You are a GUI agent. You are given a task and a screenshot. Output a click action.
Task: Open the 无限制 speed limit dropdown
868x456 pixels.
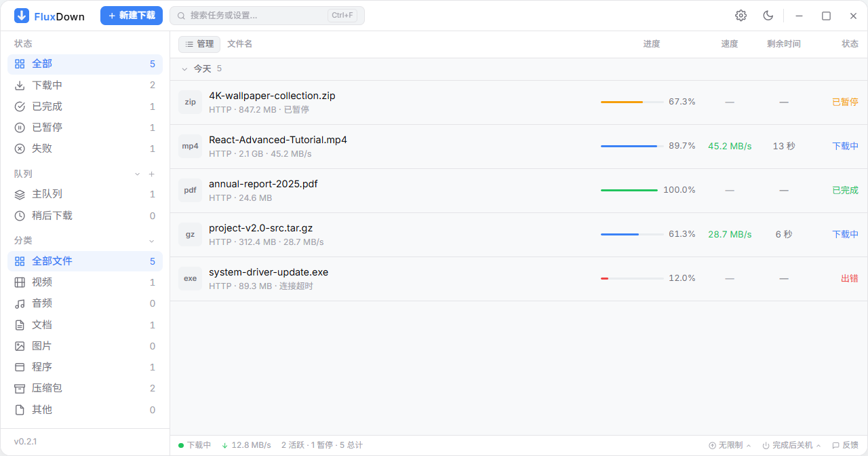coord(730,445)
